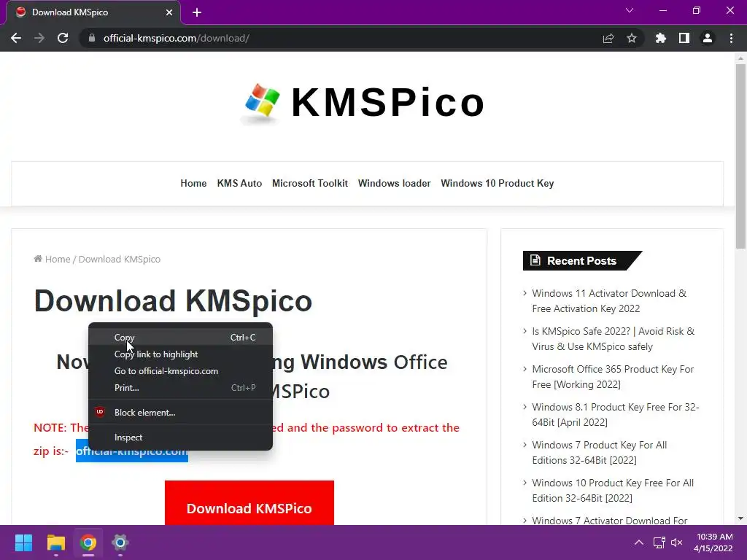Viewport: 747px width, 560px height.
Task: Show hidden tray icons chevron
Action: pos(639,542)
